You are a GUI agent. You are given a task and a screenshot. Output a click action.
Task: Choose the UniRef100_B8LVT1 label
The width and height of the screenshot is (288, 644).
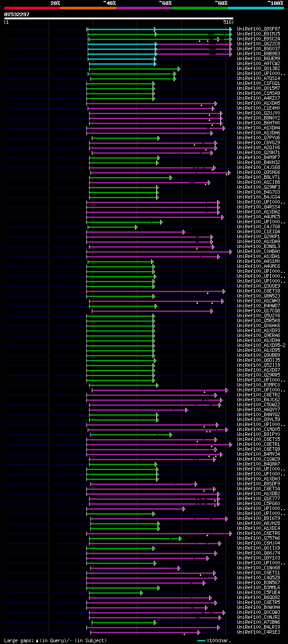(258, 178)
